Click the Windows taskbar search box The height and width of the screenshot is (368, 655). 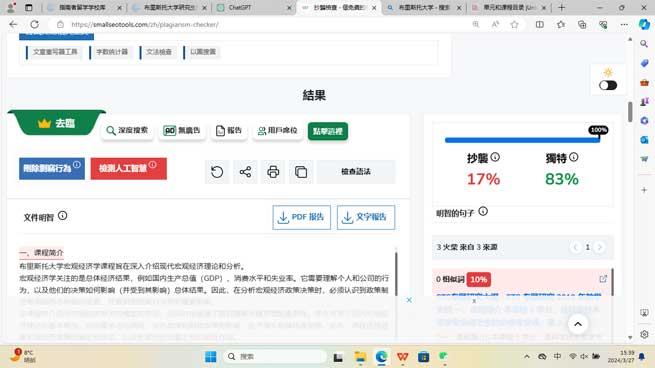tap(276, 357)
